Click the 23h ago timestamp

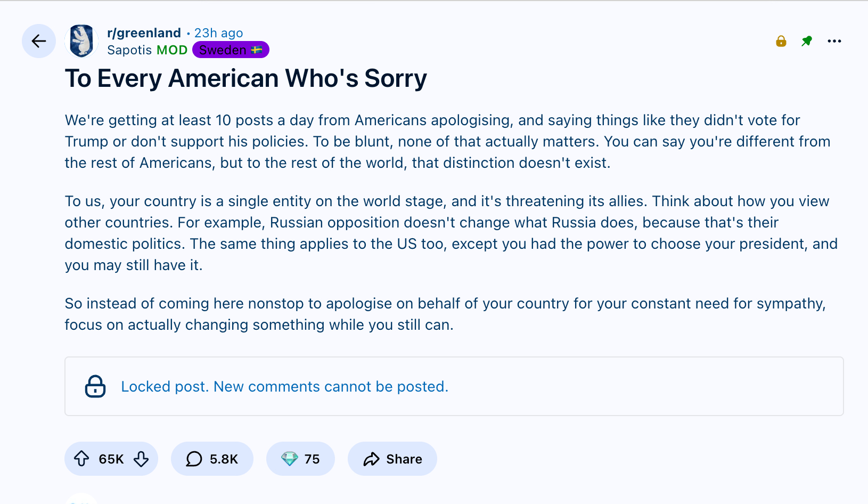[x=218, y=33]
